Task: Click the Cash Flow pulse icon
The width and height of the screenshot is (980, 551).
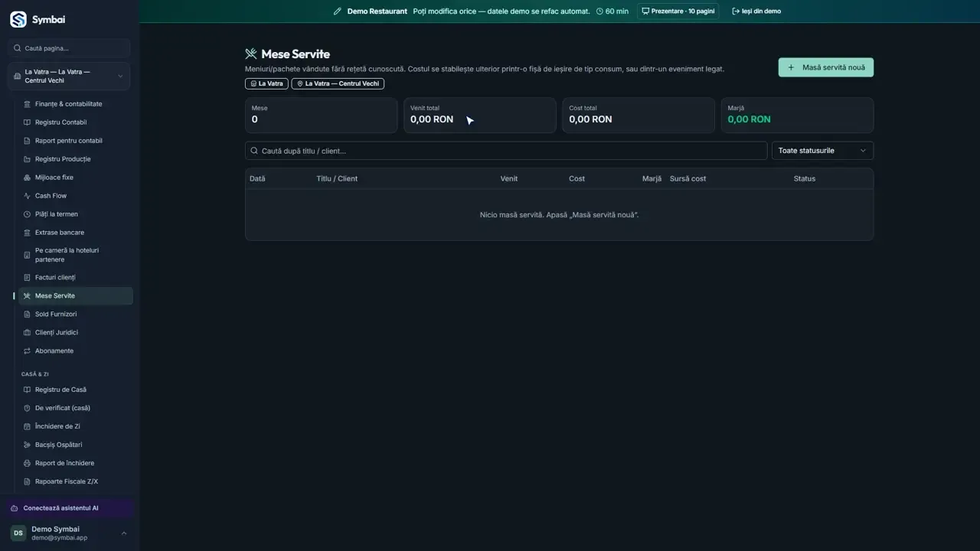Action: 27,196
